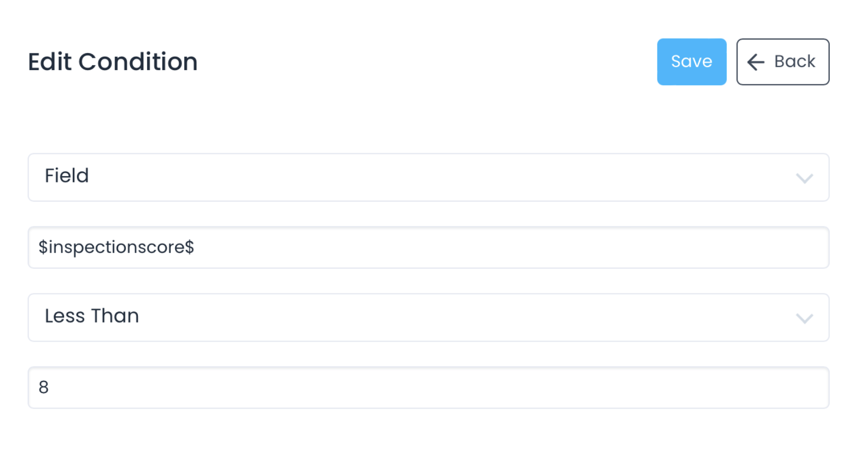868x469 pixels.
Task: Click the blue Save button
Action: [x=691, y=62]
